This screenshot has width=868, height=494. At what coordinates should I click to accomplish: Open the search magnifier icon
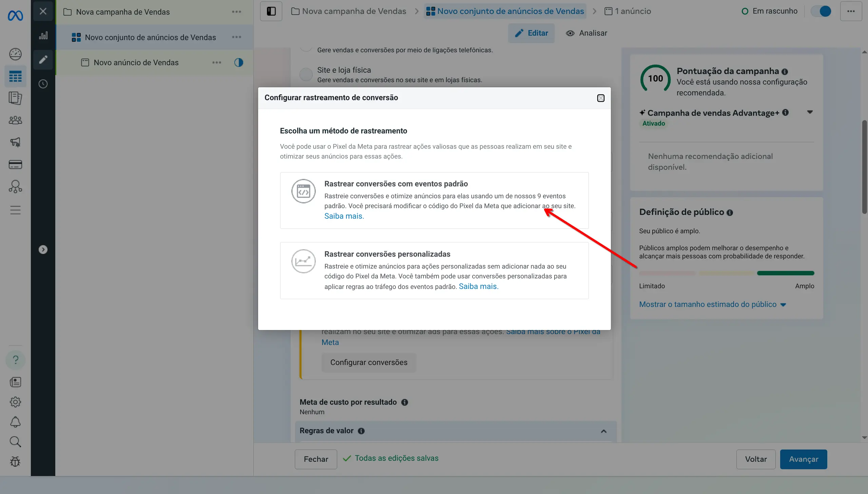pyautogui.click(x=15, y=442)
